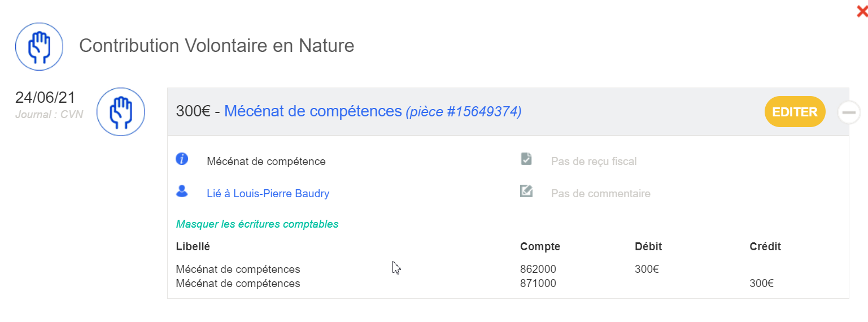The width and height of the screenshot is (868, 322).
Task: Open the Mécénat de compétences entry title link
Action: click(x=312, y=111)
